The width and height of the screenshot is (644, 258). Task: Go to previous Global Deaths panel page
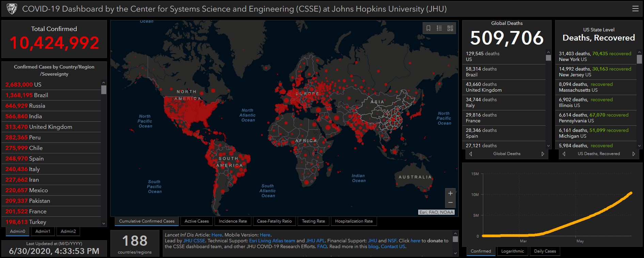471,154
